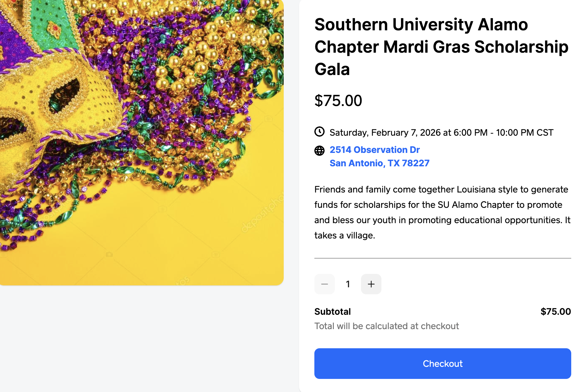Click the minus sign in quantity selector

[324, 284]
